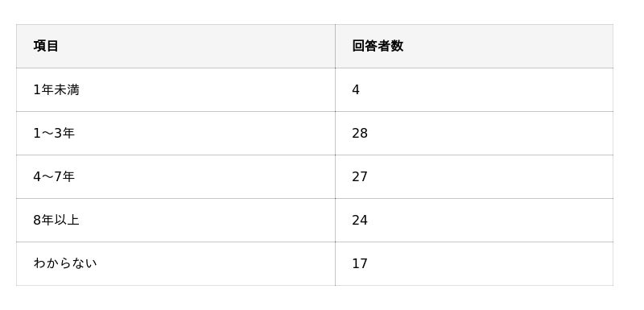
Task: Click empty space in the 4〜7年 item cell
Action: click(205, 176)
